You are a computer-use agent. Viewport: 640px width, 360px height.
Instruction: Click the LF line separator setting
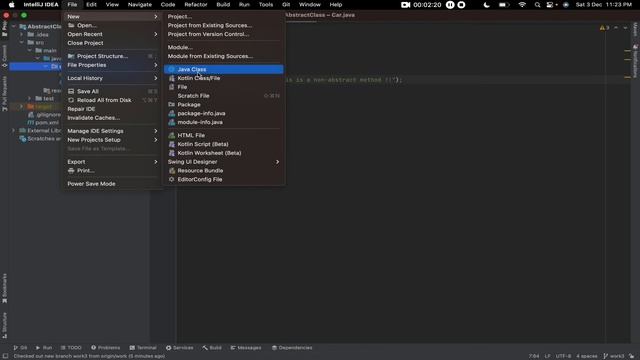coord(547,356)
